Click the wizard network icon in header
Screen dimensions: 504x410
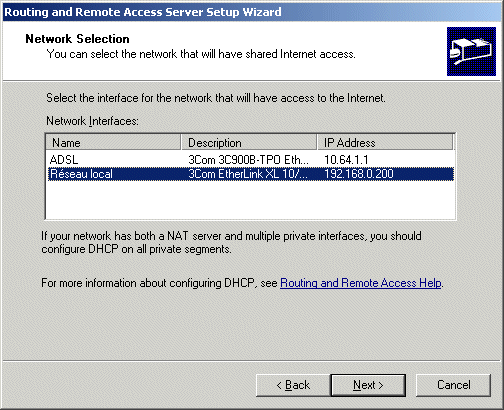click(x=471, y=51)
